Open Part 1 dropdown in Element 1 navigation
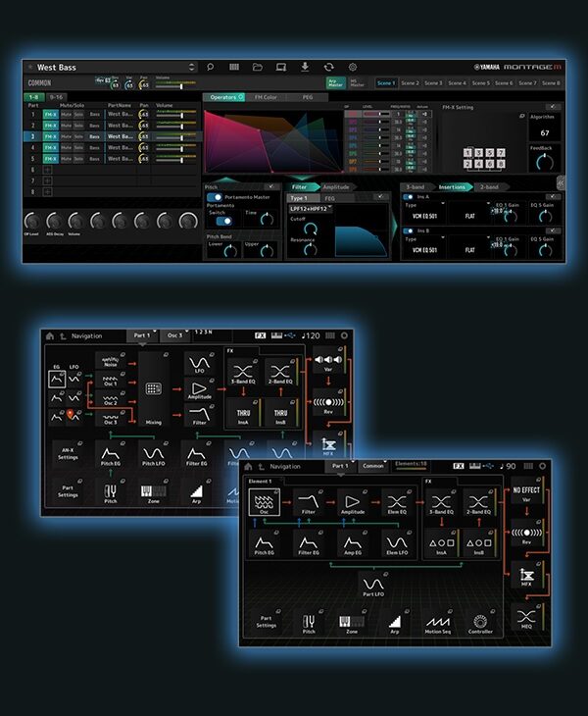Screen dimensions: 588x716 pyautogui.click(x=341, y=466)
